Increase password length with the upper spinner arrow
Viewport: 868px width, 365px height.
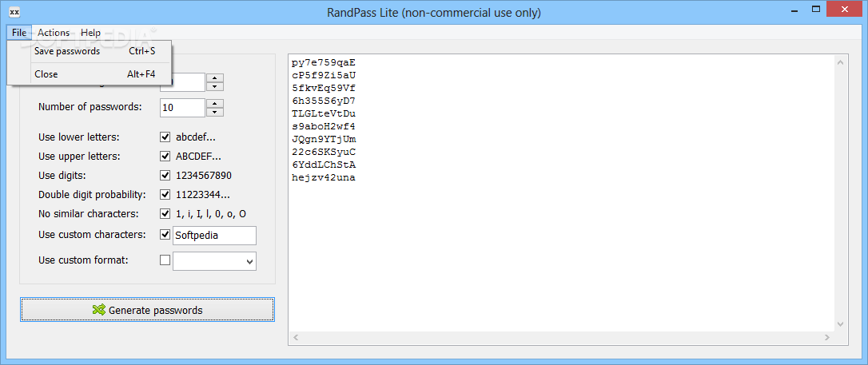point(215,77)
